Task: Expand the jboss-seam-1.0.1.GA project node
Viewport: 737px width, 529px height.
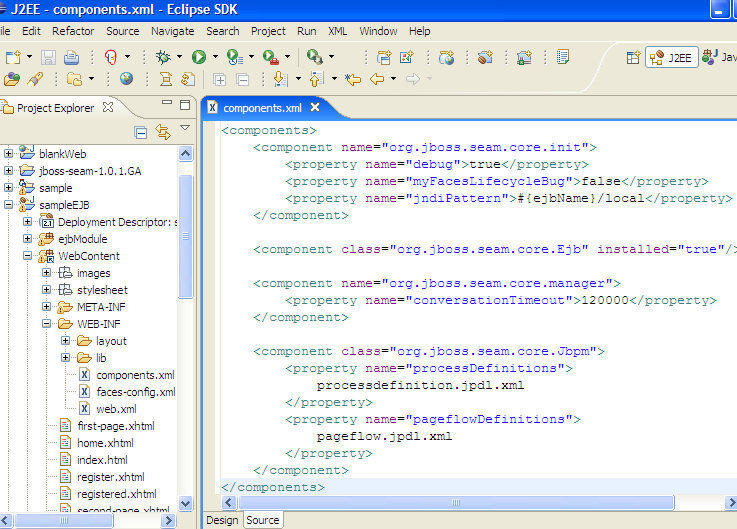Action: (x=8, y=170)
